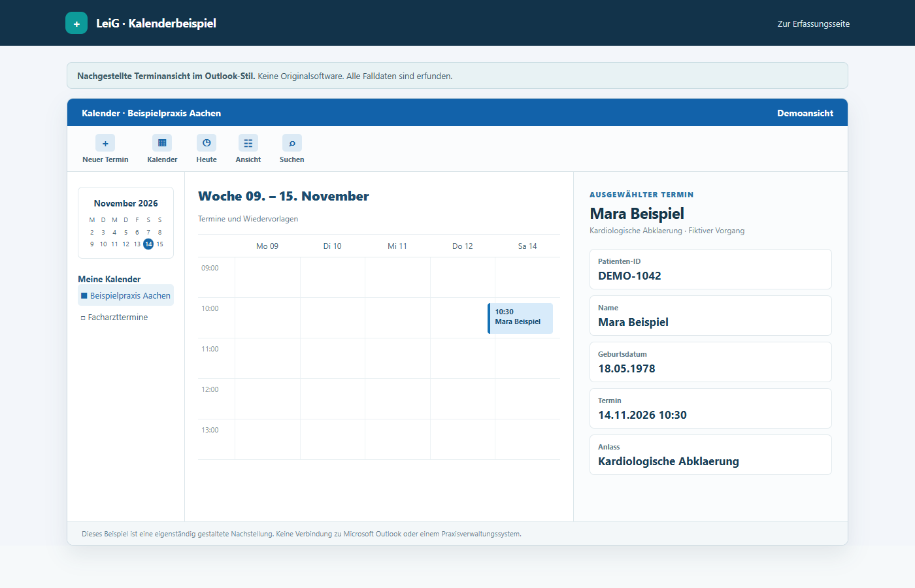Viewport: 915px width, 588px height.
Task: Click the Do 12 column header
Action: click(463, 246)
